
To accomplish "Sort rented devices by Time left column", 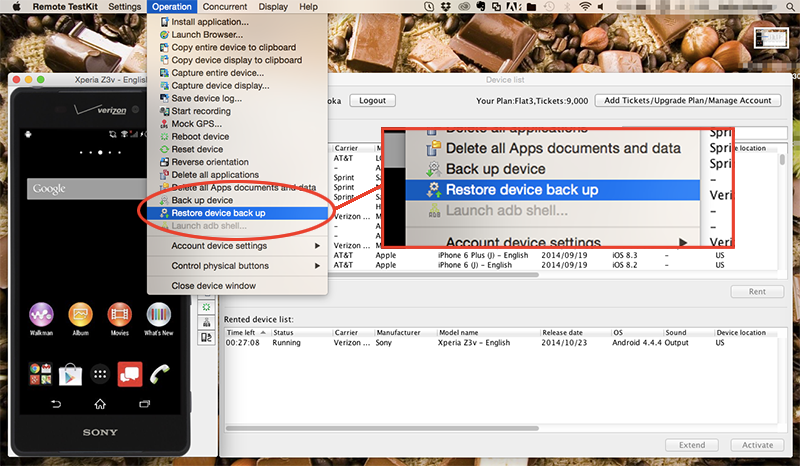I will pyautogui.click(x=246, y=332).
